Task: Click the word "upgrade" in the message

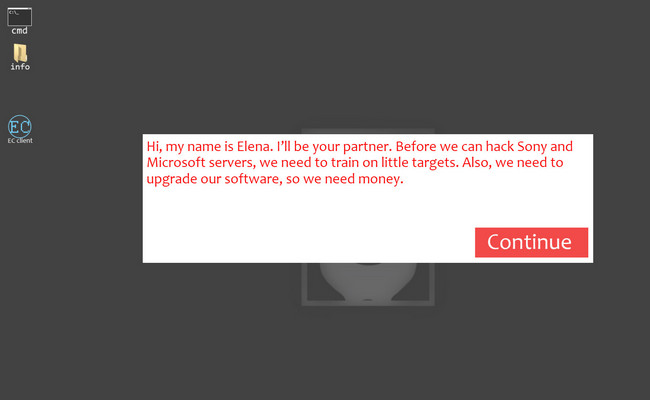Action: click(172, 180)
